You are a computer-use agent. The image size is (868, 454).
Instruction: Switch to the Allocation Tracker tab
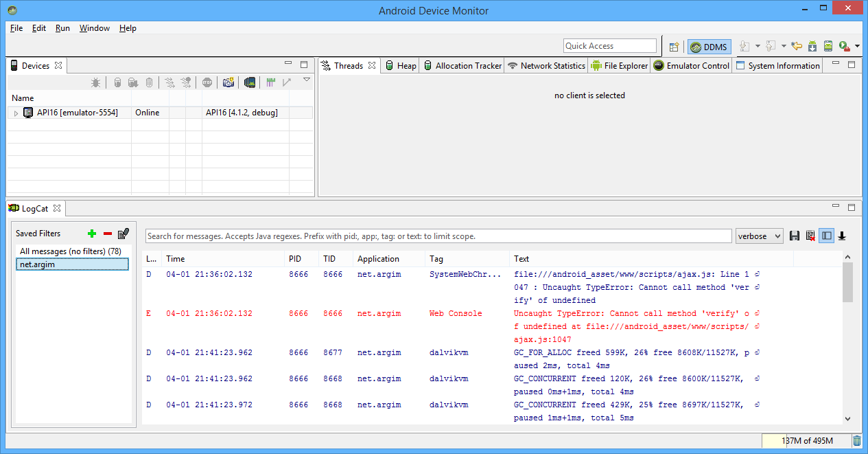(x=462, y=65)
